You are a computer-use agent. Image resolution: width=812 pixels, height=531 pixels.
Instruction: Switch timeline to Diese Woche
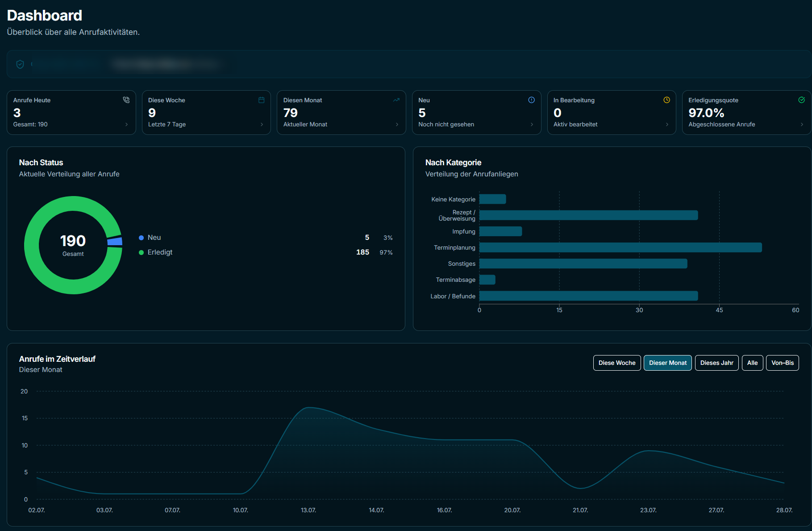[617, 363]
